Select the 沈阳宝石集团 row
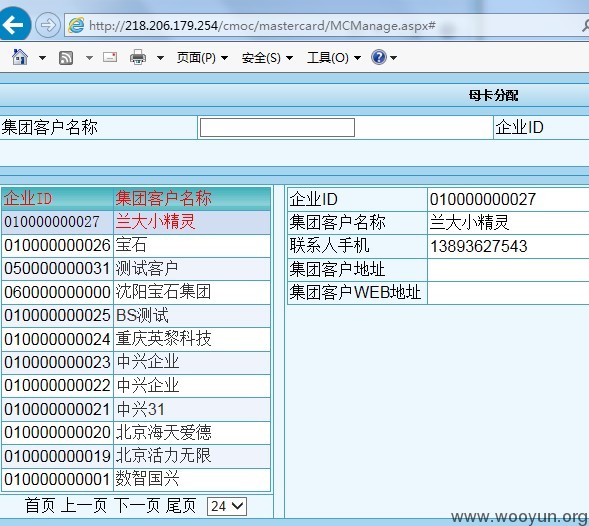 pyautogui.click(x=136, y=292)
